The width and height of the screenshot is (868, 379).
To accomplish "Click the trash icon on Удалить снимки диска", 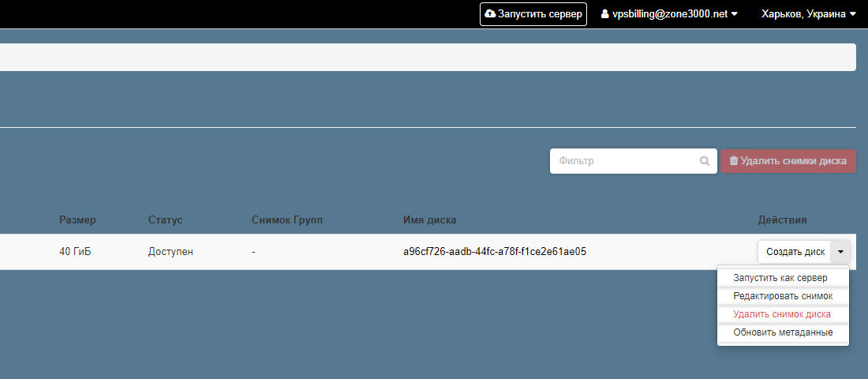I will tap(734, 161).
